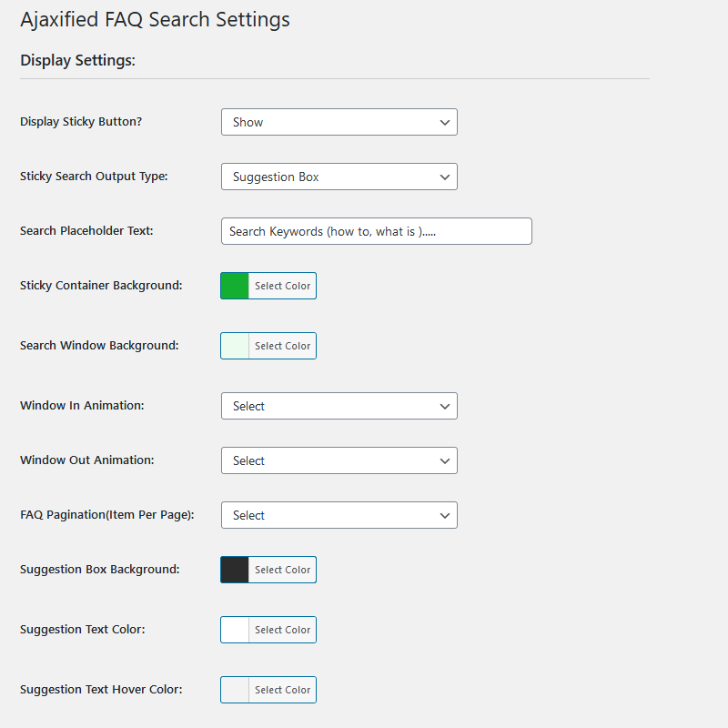Click the chevron on the Show dropdown
Image resolution: width=728 pixels, height=728 pixels.
[445, 121]
